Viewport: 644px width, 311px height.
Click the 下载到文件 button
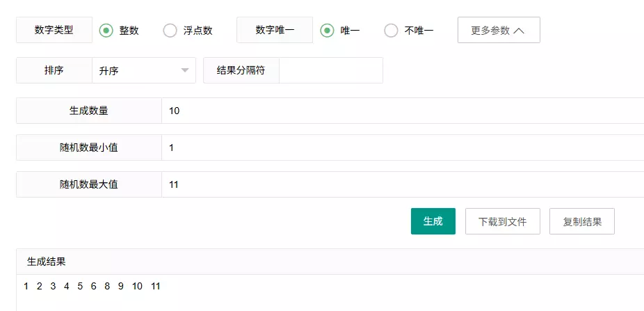click(x=502, y=221)
